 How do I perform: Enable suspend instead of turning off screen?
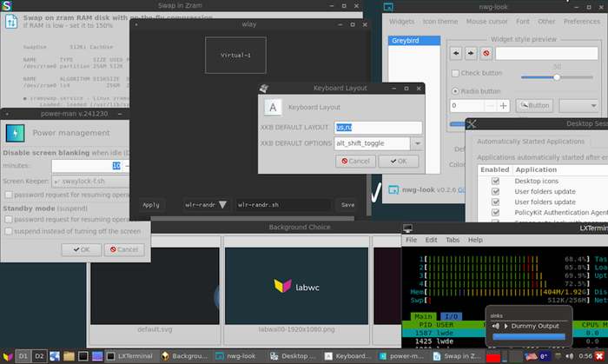[x=9, y=233]
